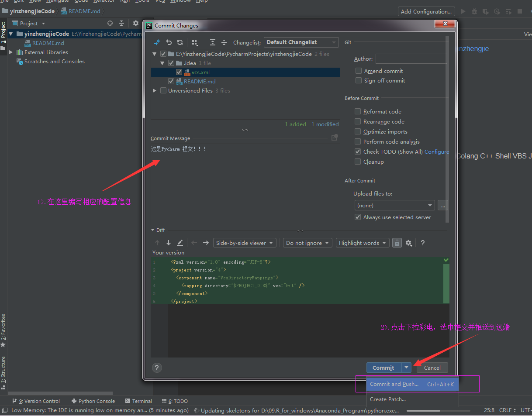Click the commit message history icon
Screen dimensions: 532x416
point(335,138)
